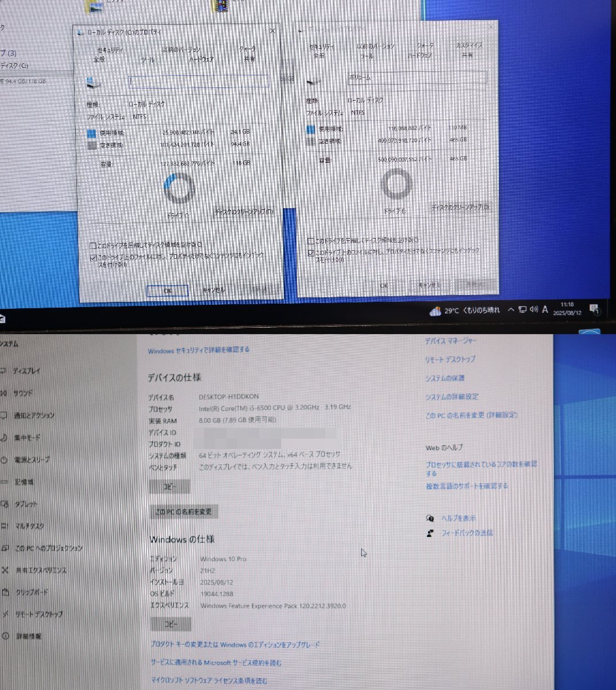This screenshot has width=616, height=690.
Task: Open ハードウェア tab in drive C properties
Action: click(201, 59)
